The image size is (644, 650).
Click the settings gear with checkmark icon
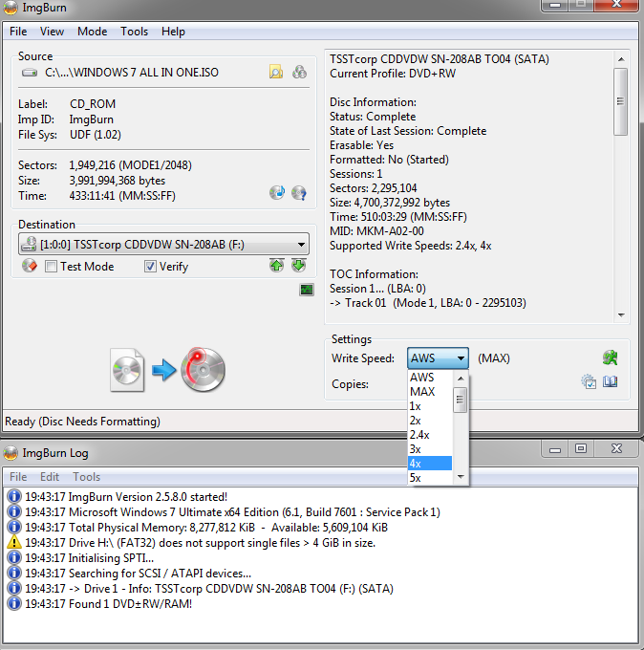coord(589,381)
